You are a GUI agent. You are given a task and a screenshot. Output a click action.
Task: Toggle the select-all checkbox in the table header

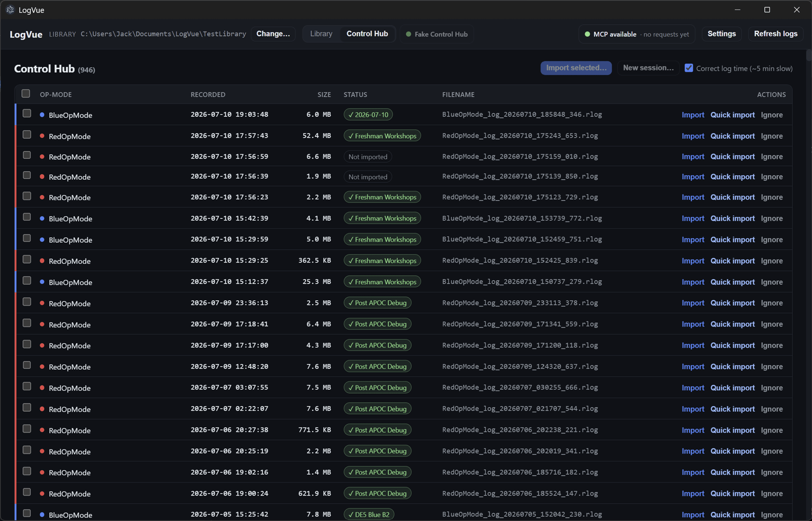(x=26, y=93)
